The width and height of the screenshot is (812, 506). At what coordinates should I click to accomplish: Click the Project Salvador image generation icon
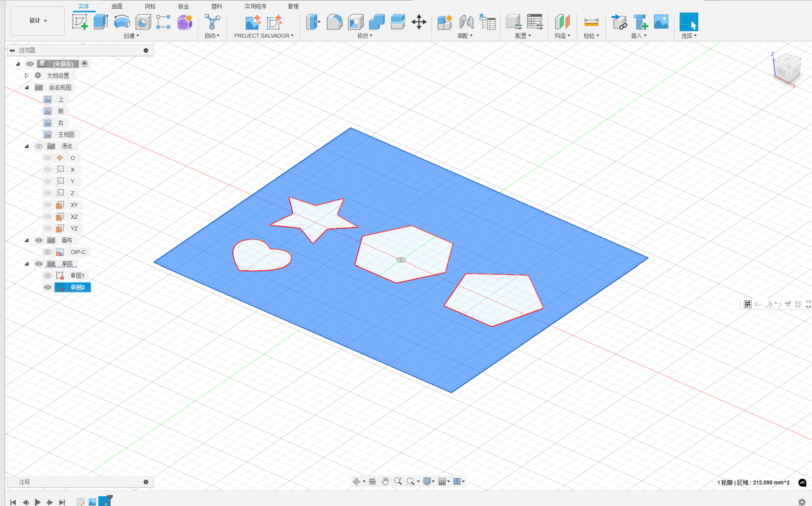[253, 22]
